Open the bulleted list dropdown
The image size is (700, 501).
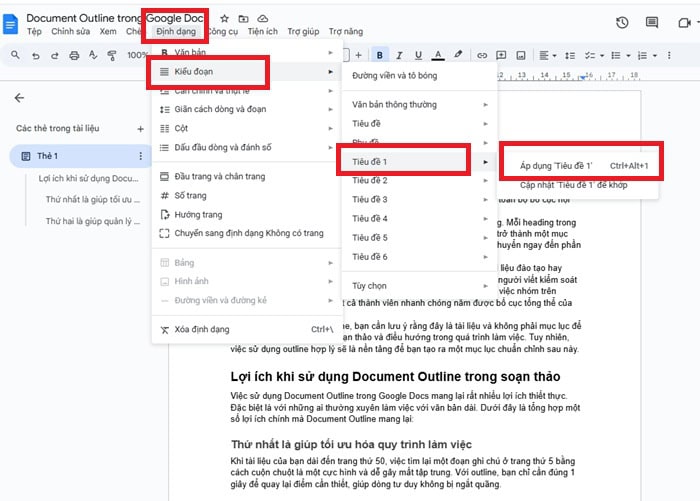coord(621,55)
